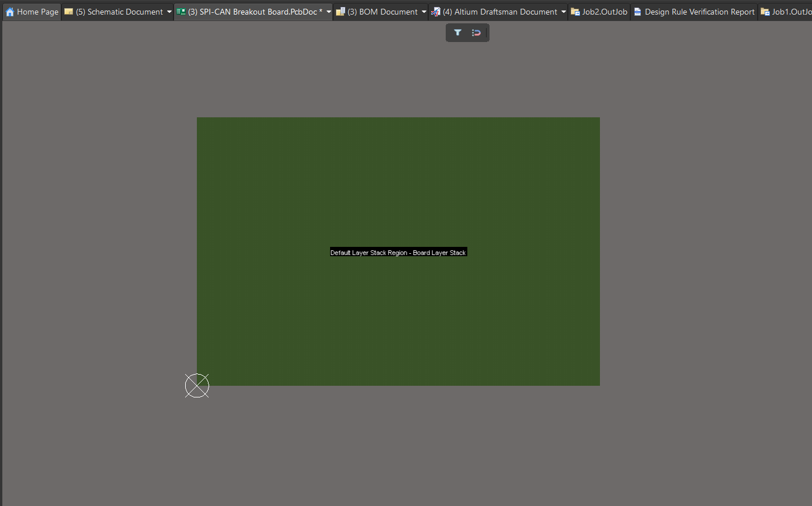Open the Home Page tab
The width and height of the screenshot is (812, 506).
point(32,12)
